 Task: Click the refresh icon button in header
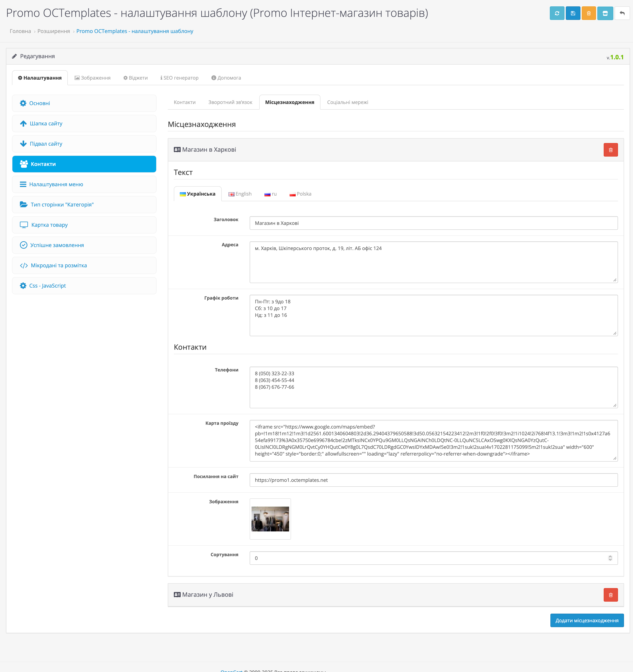[557, 14]
